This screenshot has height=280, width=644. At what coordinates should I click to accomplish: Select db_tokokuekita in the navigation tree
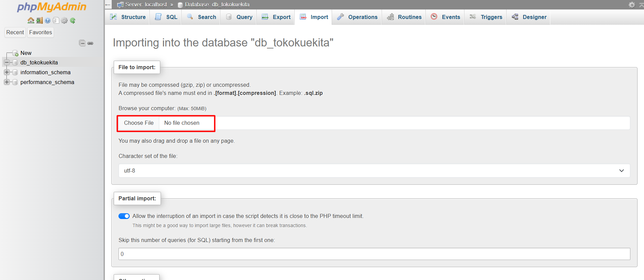tap(39, 62)
